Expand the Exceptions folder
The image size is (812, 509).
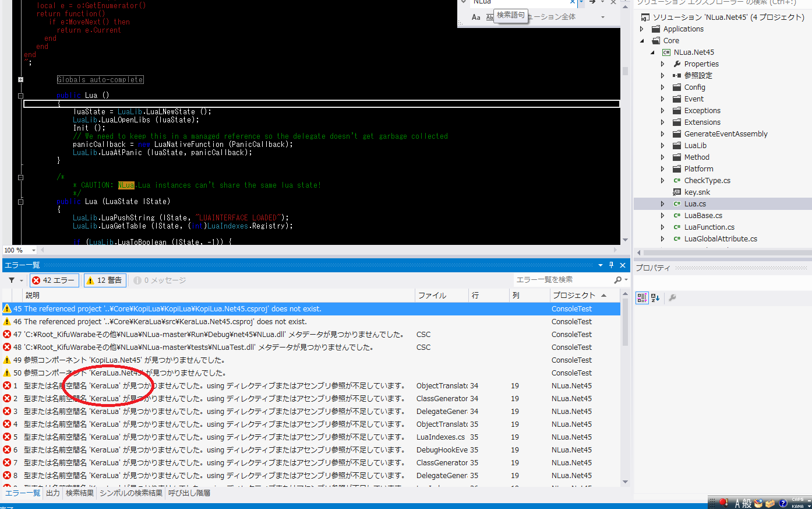[x=662, y=111]
